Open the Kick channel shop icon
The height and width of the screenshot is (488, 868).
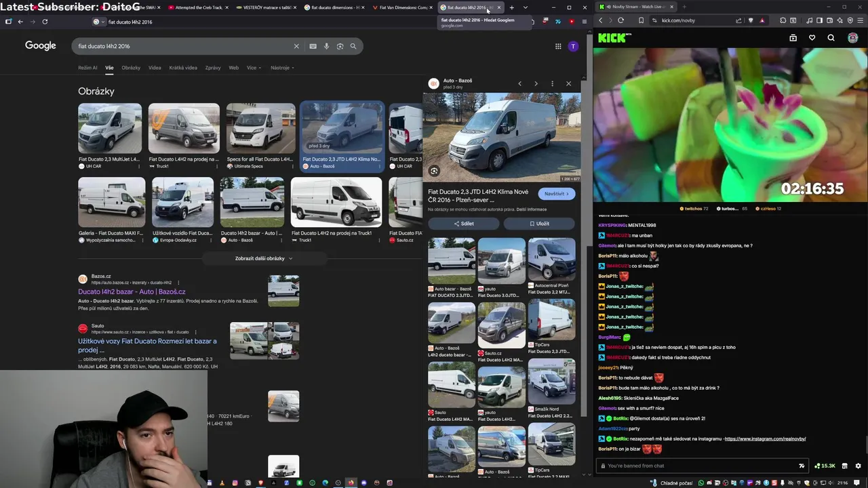[x=844, y=466]
